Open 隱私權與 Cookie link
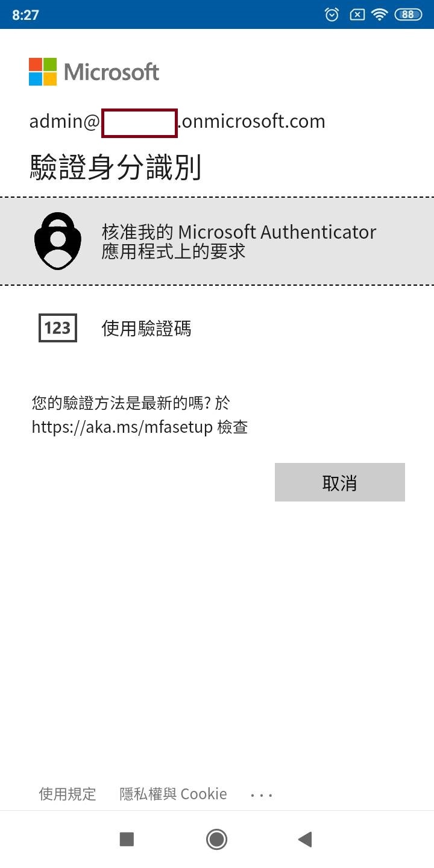Screen dimensions: 434x868 click(x=174, y=794)
